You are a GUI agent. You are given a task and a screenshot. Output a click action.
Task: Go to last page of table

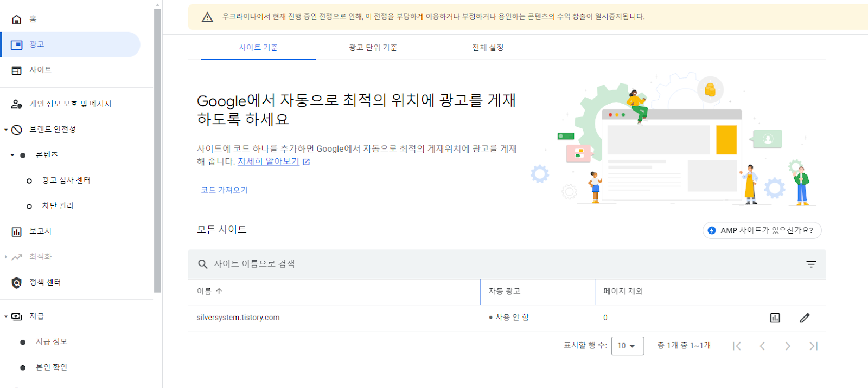pos(813,346)
